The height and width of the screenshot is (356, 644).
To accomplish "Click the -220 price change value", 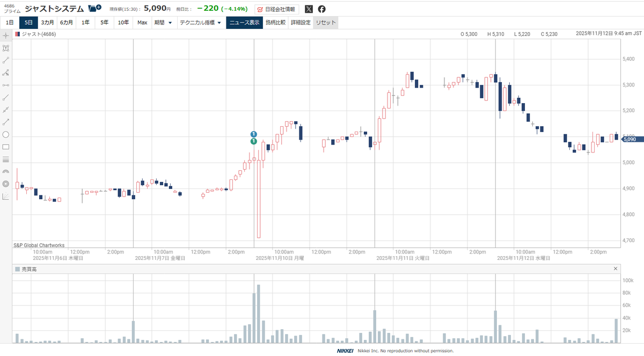I will 208,9.
